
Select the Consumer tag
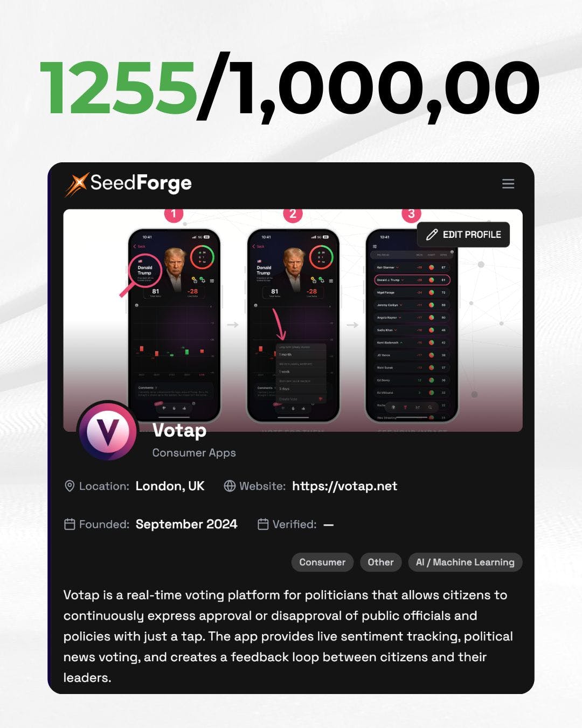[x=322, y=562]
